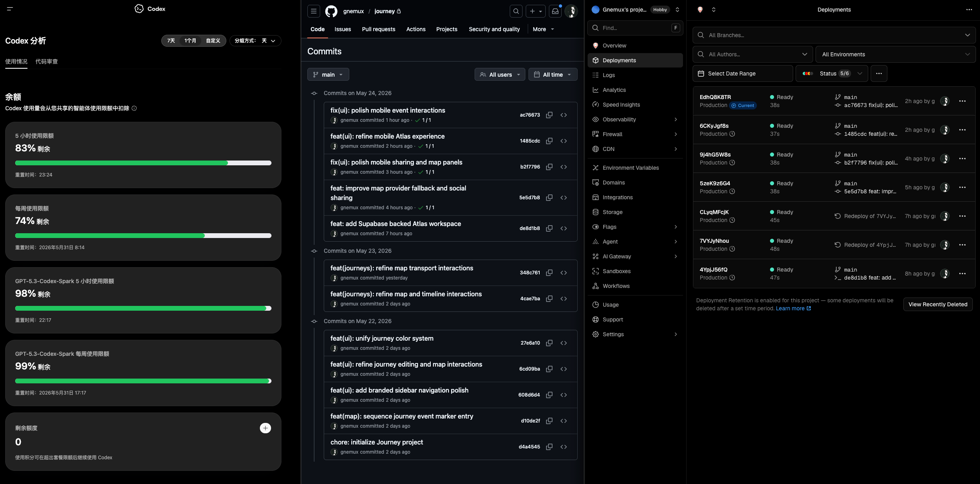The height and width of the screenshot is (484, 980).
Task: Open the Select Date Range picker
Action: click(x=742, y=73)
